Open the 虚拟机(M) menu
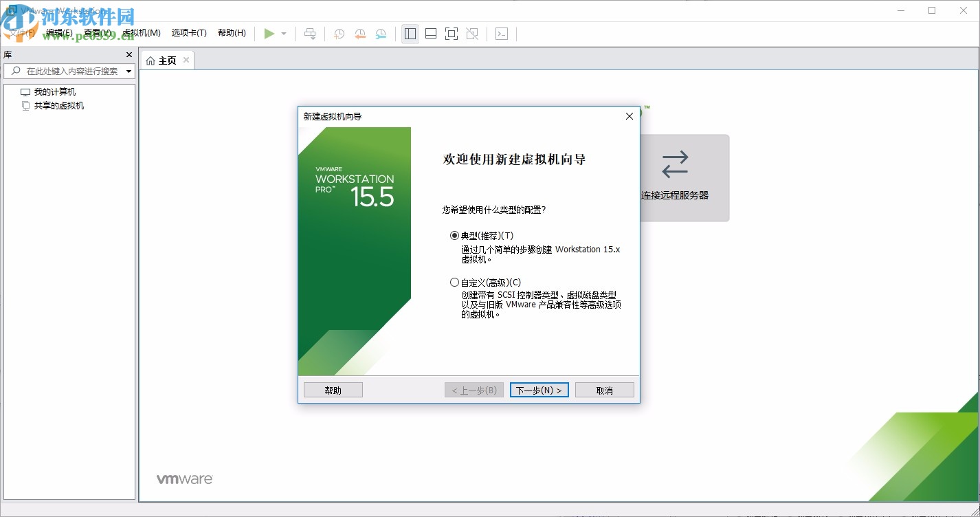This screenshot has height=517, width=980. pos(142,32)
